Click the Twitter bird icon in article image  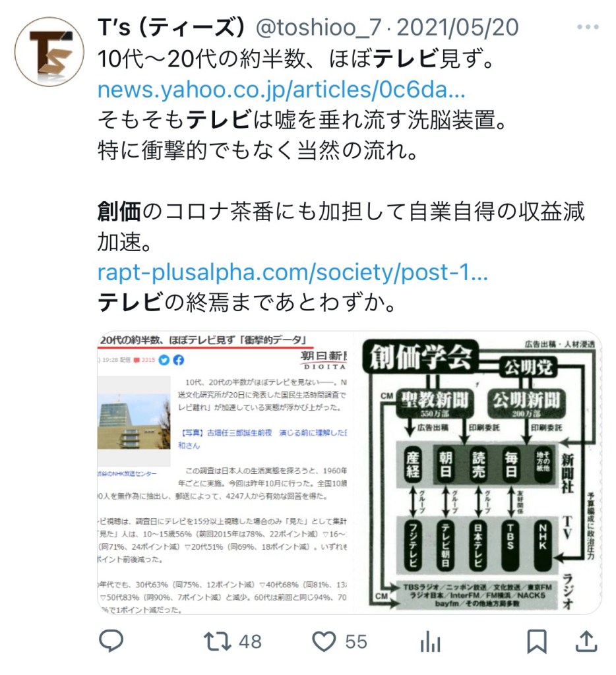pos(164,359)
